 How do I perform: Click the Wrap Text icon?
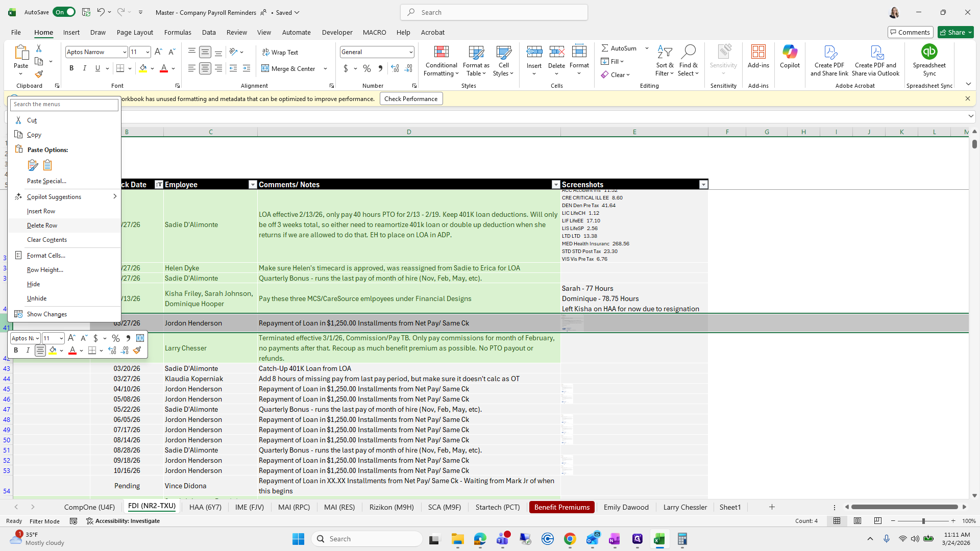tap(266, 52)
